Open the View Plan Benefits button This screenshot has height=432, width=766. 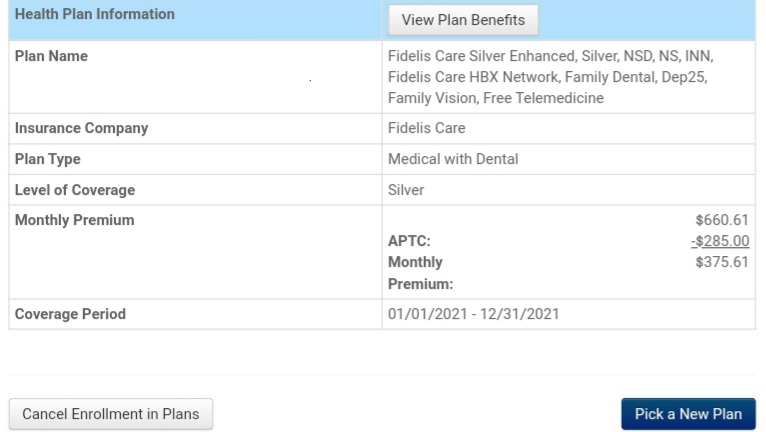click(463, 20)
